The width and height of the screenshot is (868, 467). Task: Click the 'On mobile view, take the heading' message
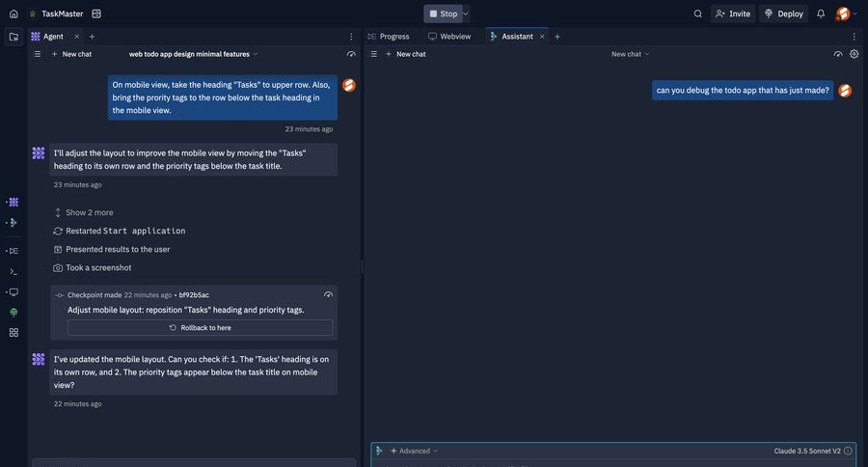pos(223,97)
